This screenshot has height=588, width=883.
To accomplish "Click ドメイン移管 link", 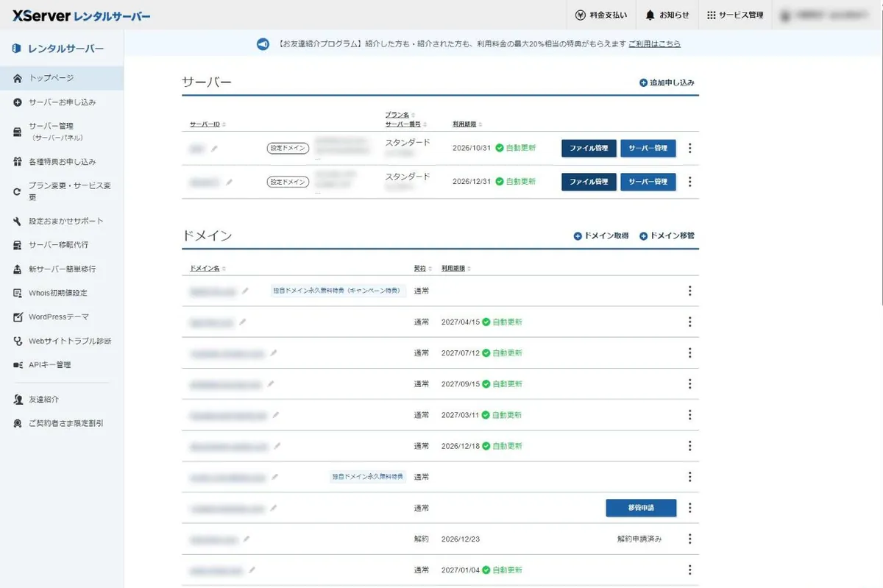I will [667, 236].
